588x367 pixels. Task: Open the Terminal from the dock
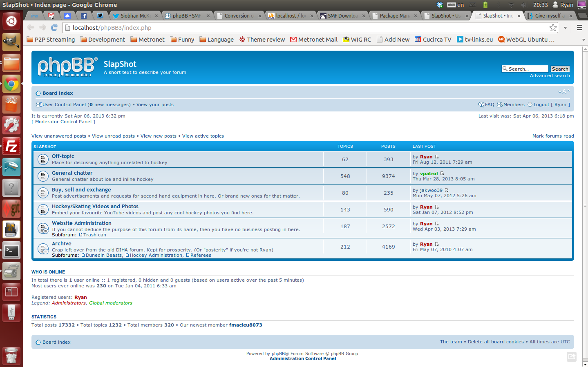[11, 250]
